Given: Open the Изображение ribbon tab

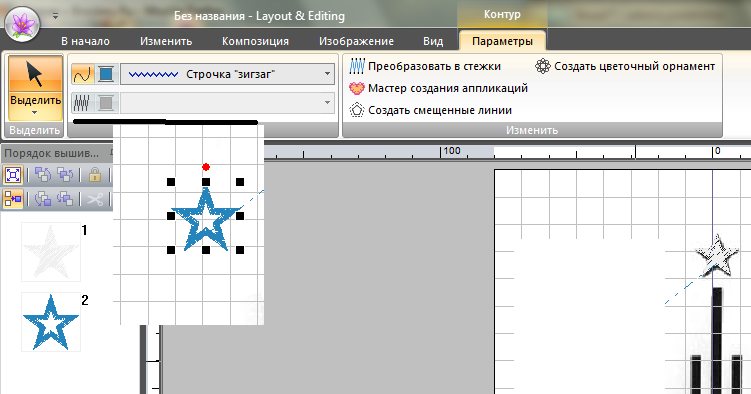Looking at the screenshot, I should [356, 41].
